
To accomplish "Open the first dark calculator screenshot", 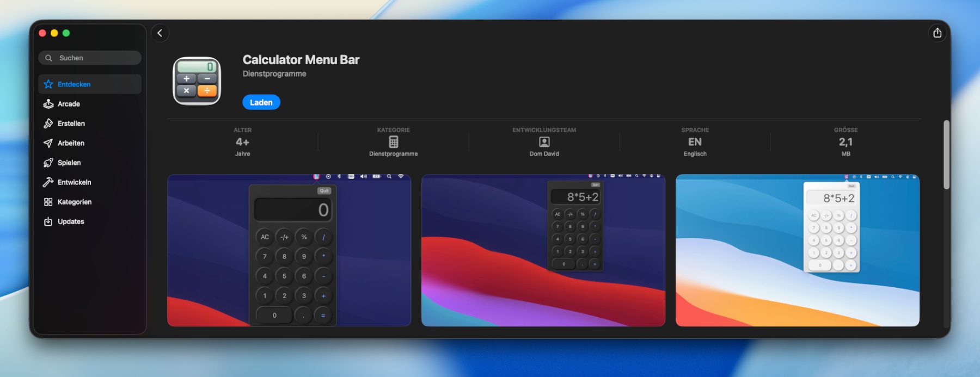I will [x=289, y=250].
